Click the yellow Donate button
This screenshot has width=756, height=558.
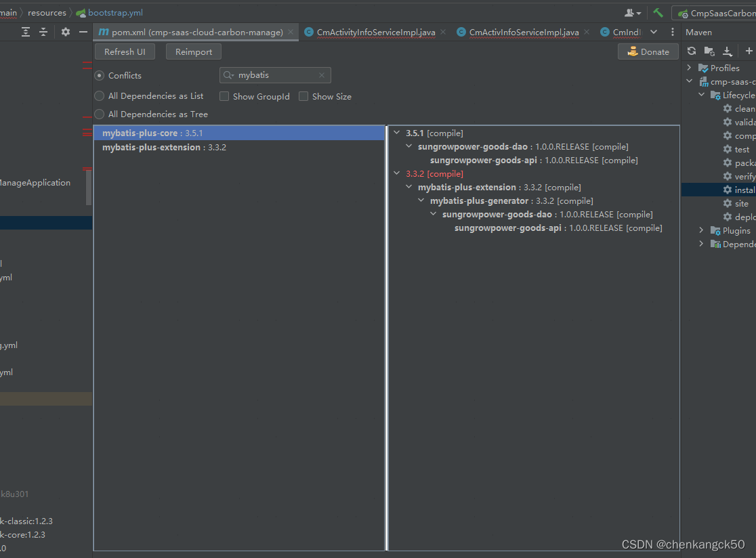coord(648,51)
